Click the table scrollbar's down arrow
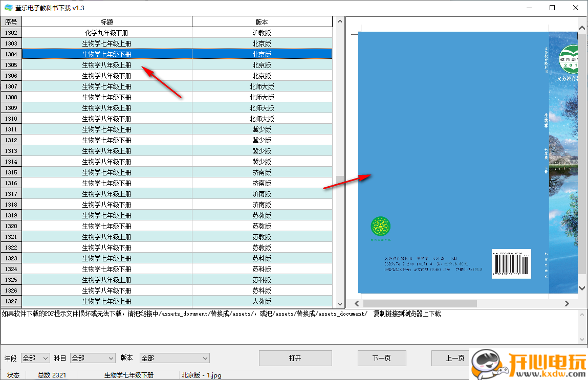 tap(339, 303)
